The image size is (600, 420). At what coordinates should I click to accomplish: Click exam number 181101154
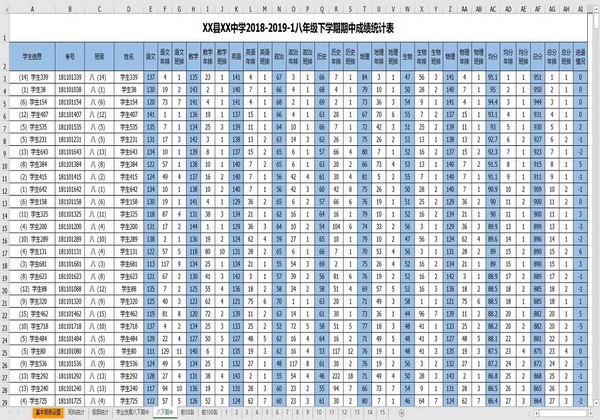[x=70, y=102]
